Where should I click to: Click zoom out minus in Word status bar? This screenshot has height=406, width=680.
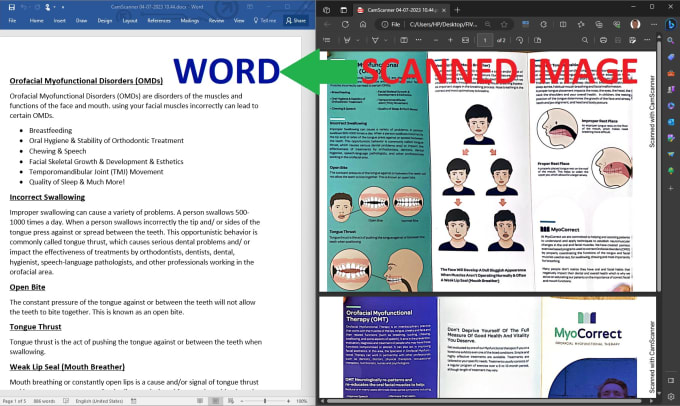[x=242, y=401]
